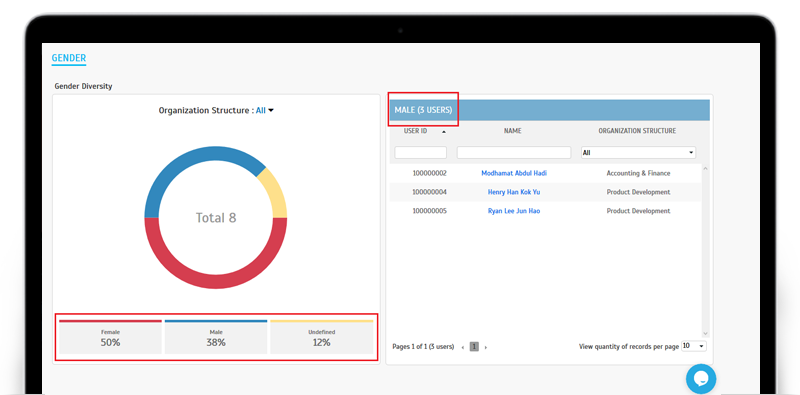Go to previous page arrow in pagination
The height and width of the screenshot is (395, 800).
tap(463, 347)
